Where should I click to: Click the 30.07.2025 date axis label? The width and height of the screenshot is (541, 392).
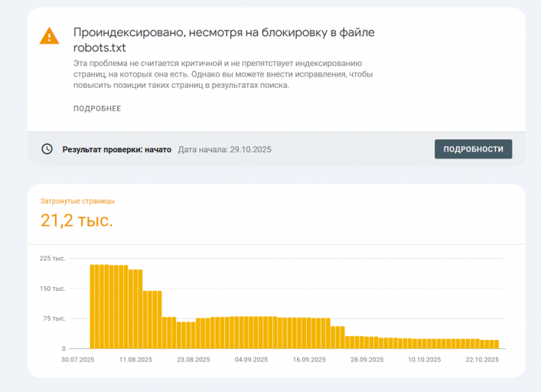click(77, 360)
